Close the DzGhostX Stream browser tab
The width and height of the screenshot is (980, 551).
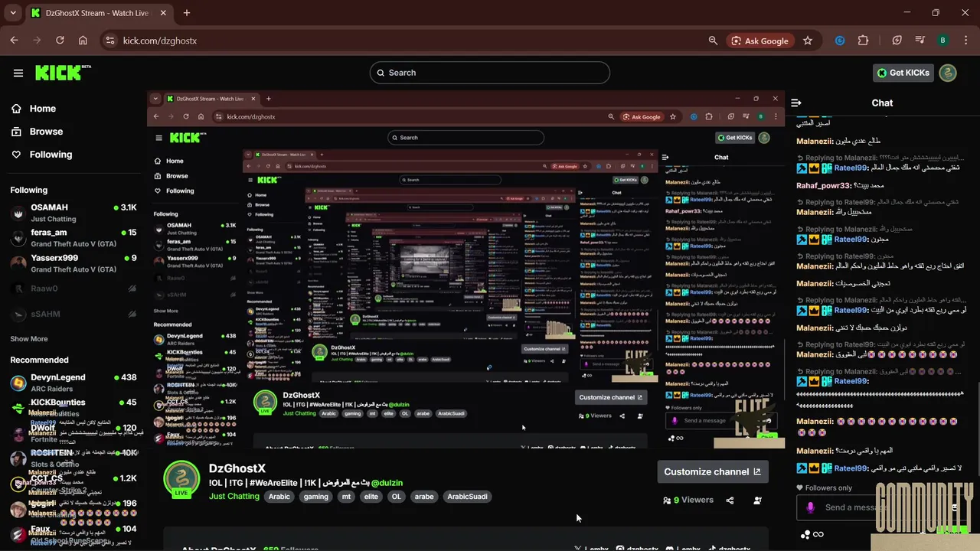163,13
